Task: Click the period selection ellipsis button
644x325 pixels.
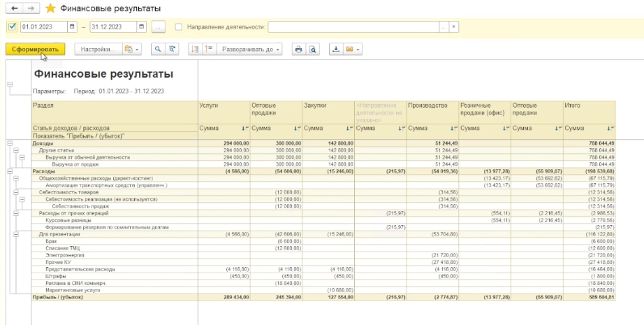Action: coord(159,27)
